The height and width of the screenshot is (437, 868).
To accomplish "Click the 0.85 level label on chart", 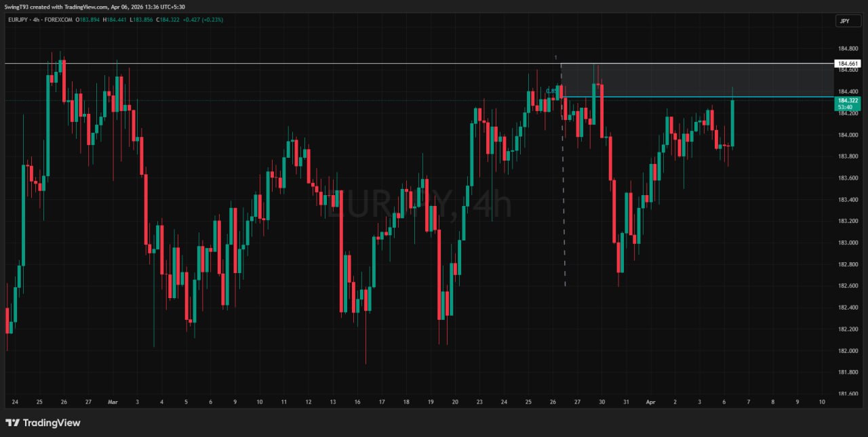I will 551,91.
